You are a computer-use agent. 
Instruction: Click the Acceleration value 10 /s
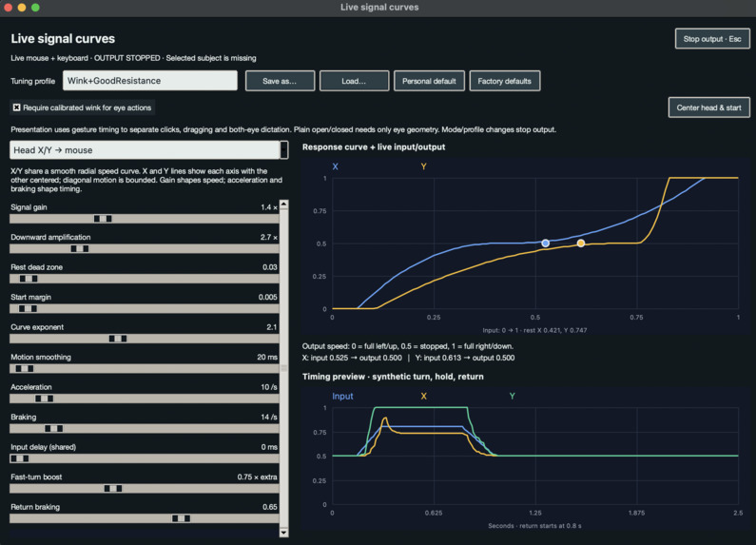[x=269, y=387]
